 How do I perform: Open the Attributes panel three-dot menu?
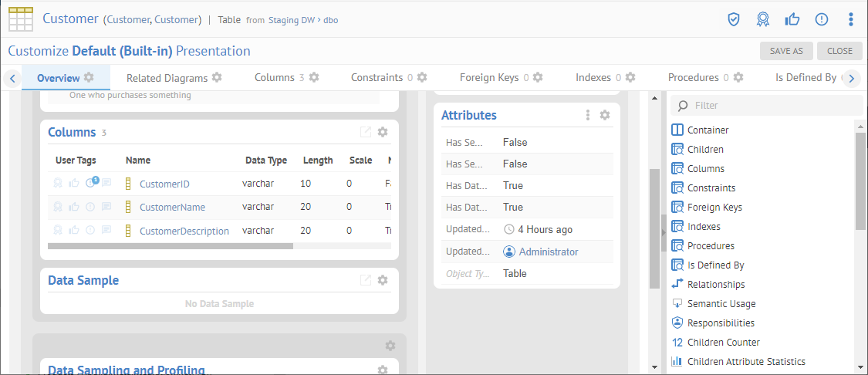588,115
